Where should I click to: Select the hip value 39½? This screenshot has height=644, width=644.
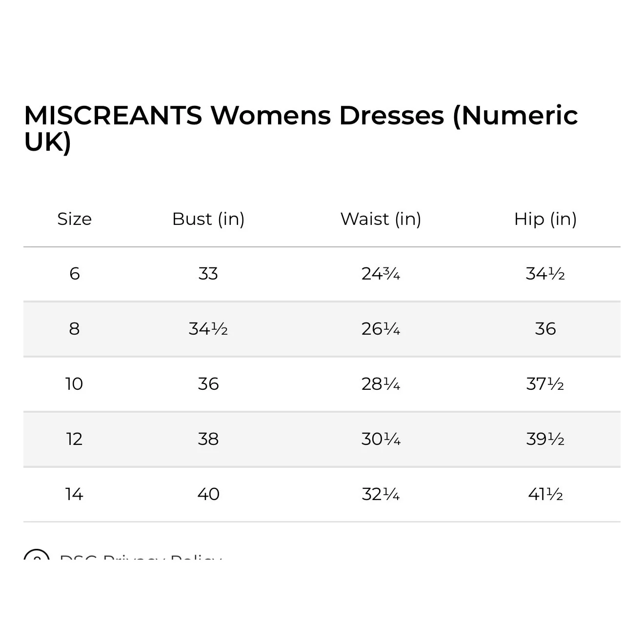(545, 439)
